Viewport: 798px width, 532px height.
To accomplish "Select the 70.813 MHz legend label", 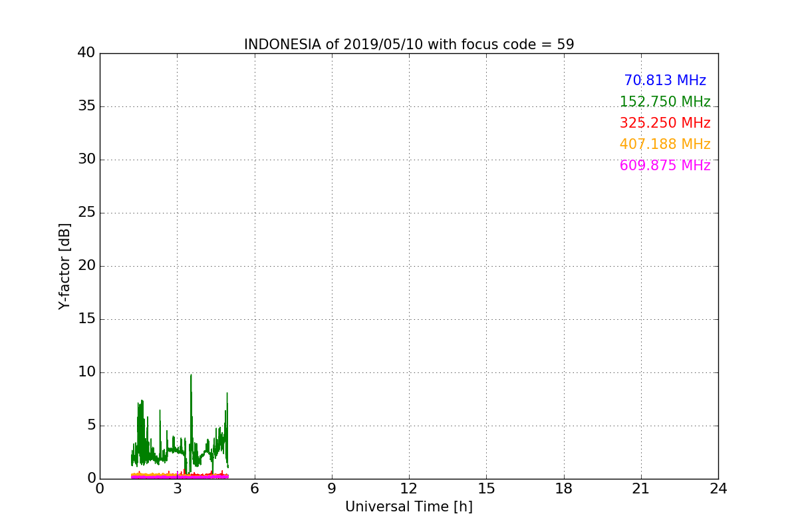I will (665, 80).
